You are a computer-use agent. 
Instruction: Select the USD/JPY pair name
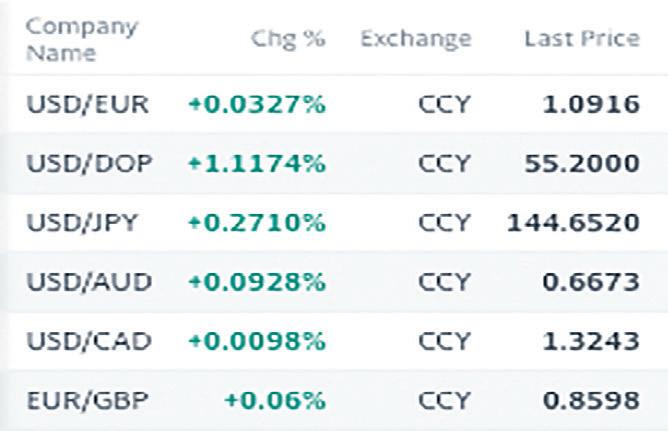(80, 223)
